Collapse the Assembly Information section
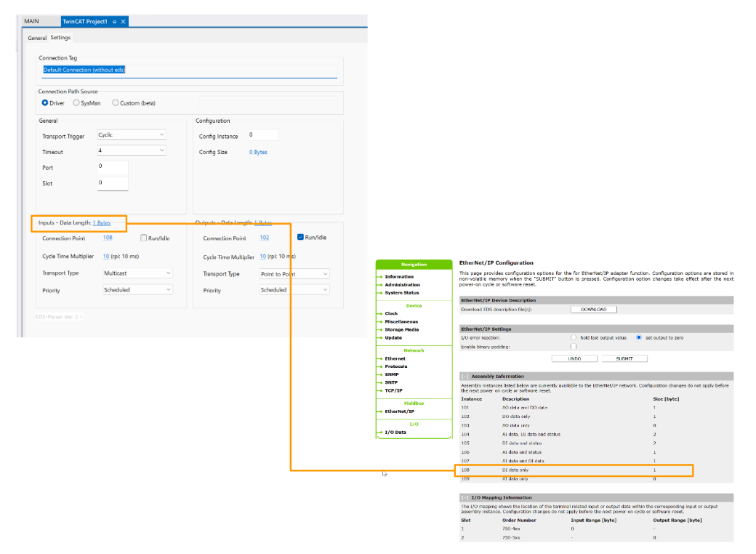The image size is (756, 554). pyautogui.click(x=464, y=377)
